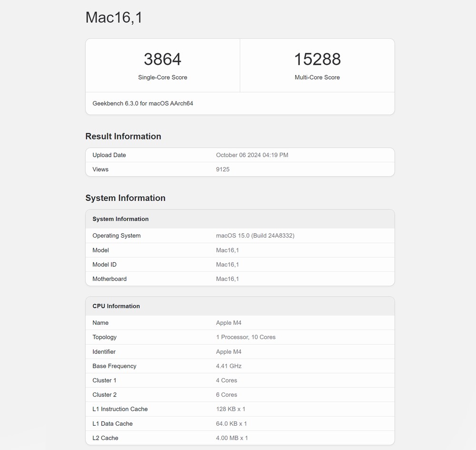Select the 128 KB x 1 value

click(x=231, y=409)
